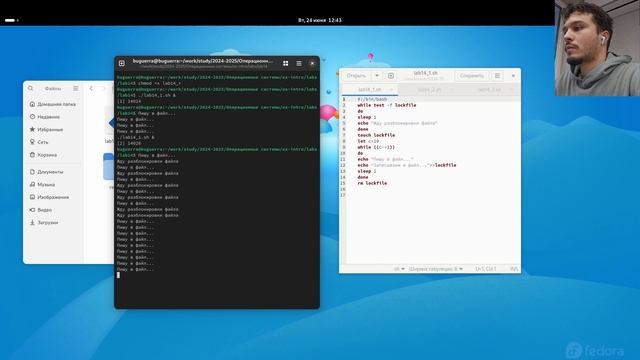Open Видео in Files sidebar
Image resolution: width=640 pixels, height=360 pixels.
tap(53, 210)
